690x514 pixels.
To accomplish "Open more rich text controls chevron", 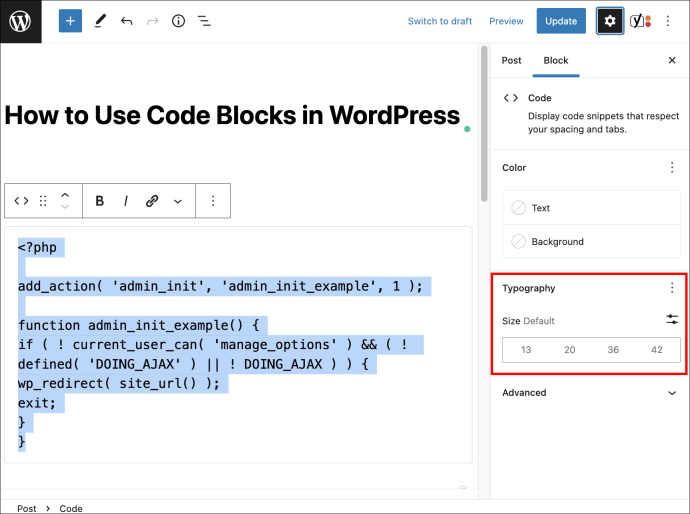I will (x=178, y=202).
